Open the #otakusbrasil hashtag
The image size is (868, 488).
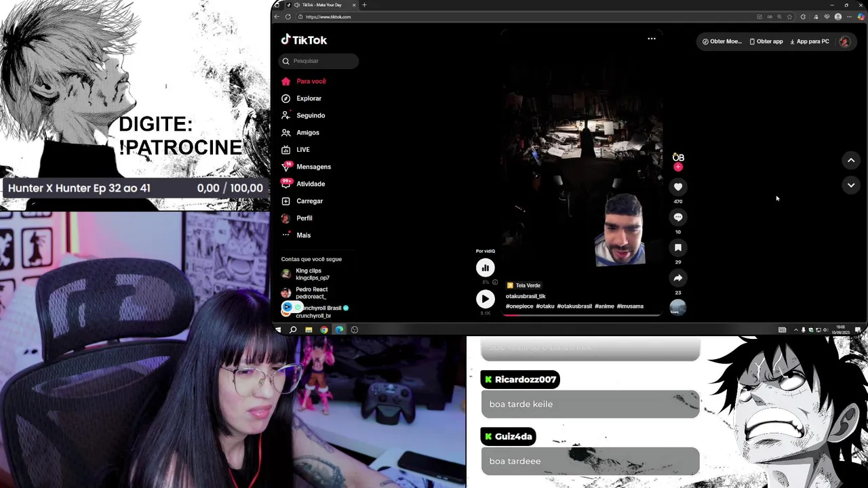coord(574,306)
